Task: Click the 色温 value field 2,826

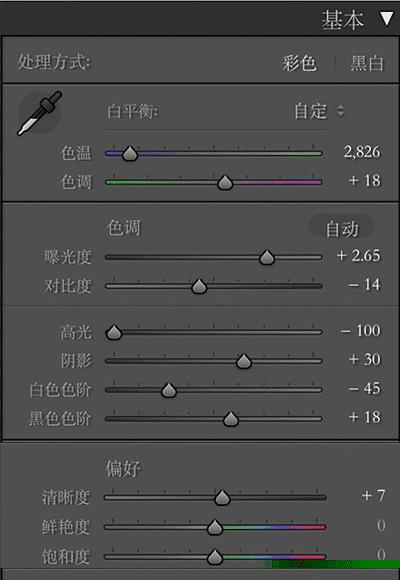Action: 362,152
